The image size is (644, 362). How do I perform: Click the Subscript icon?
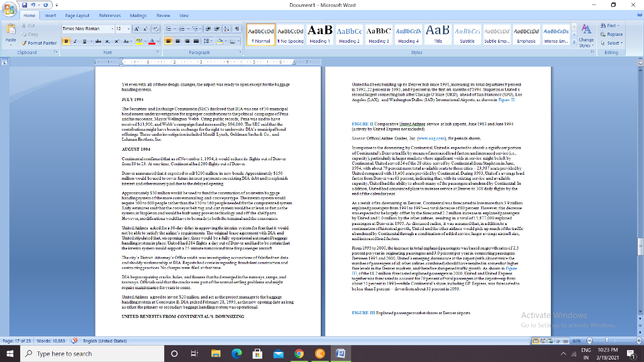pos(107,41)
